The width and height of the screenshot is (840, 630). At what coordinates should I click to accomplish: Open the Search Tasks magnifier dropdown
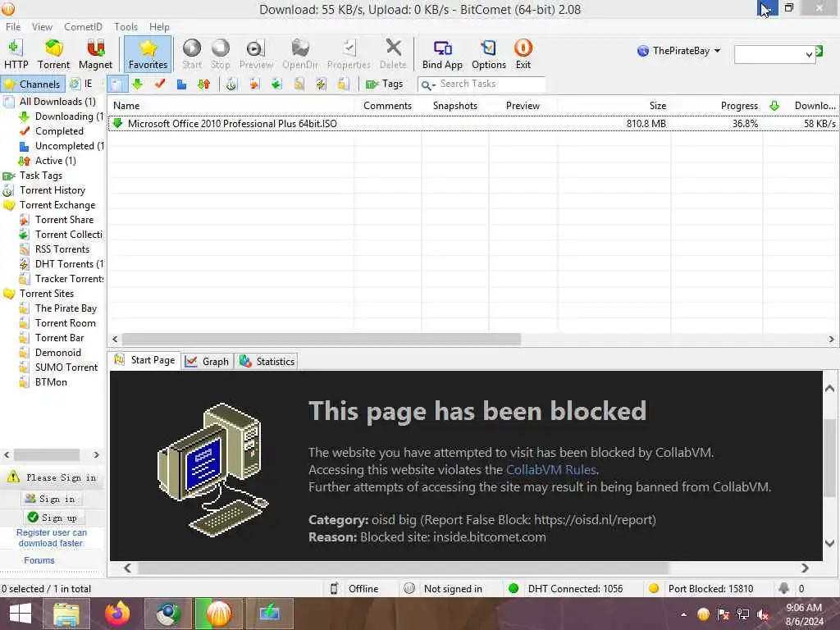427,84
